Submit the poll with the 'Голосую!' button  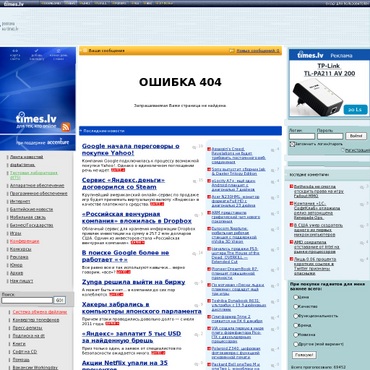304,355
